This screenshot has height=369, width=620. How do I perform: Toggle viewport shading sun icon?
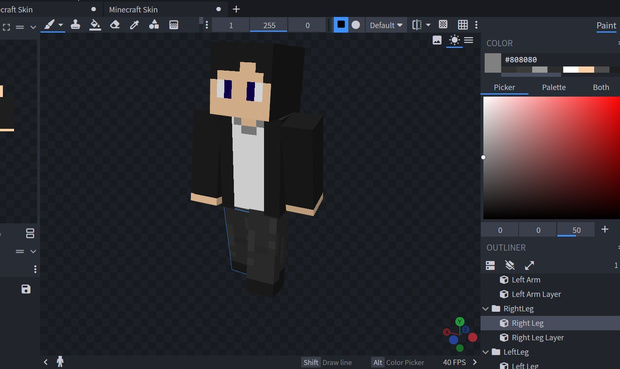click(x=454, y=40)
